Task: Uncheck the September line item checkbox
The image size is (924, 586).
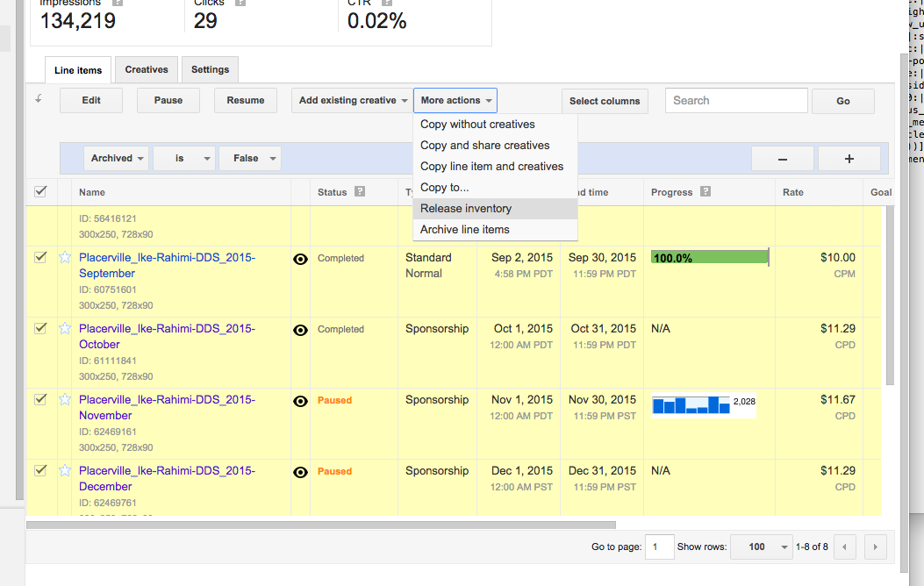Action: 39,258
